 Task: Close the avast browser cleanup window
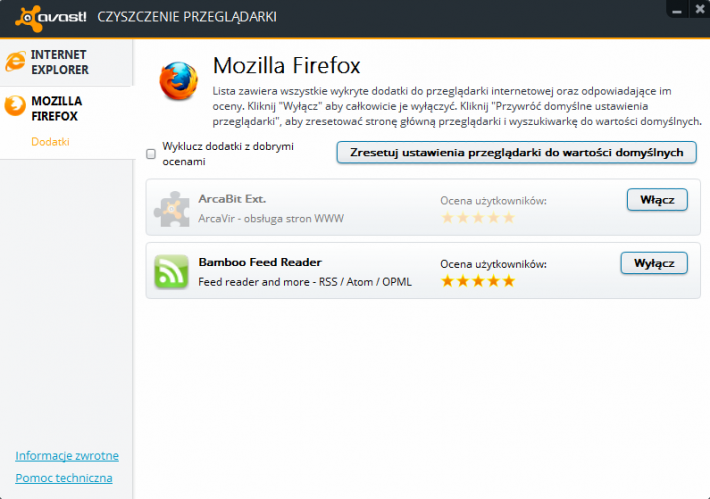coord(700,9)
